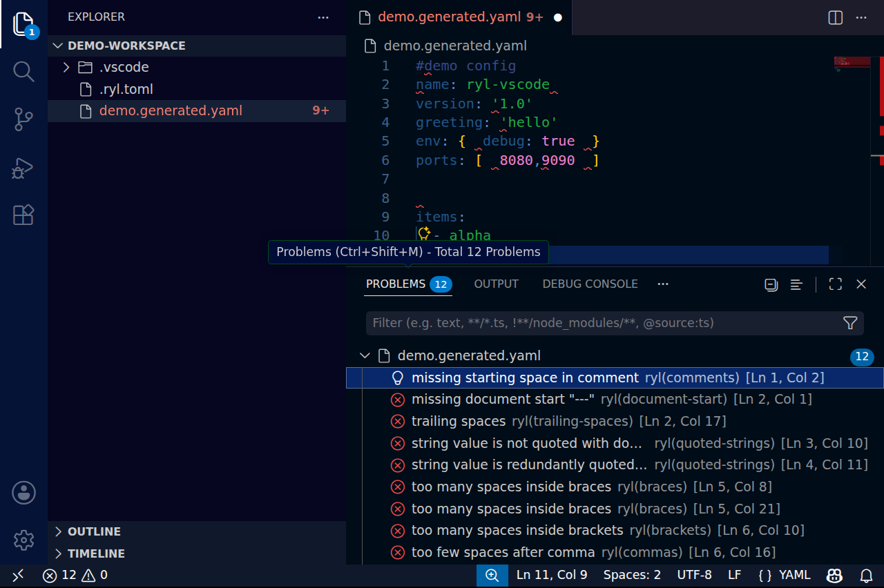The width and height of the screenshot is (884, 588).
Task: Expand the TIMELINE section
Action: pos(197,553)
